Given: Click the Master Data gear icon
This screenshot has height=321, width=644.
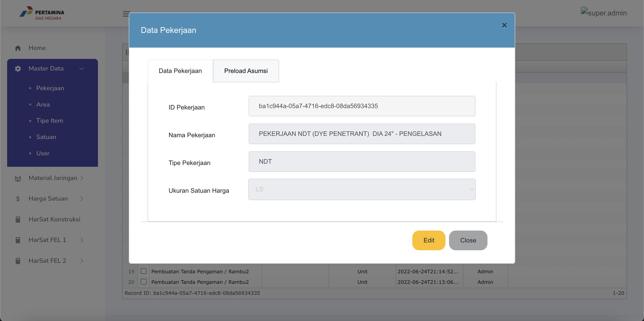Looking at the screenshot, I should point(18,68).
